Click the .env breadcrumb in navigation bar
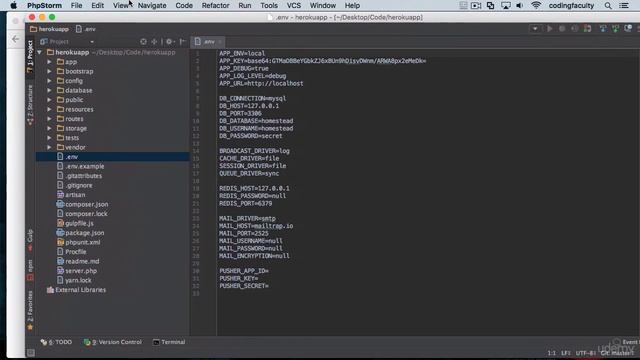This screenshot has height=360, width=640. click(86, 29)
